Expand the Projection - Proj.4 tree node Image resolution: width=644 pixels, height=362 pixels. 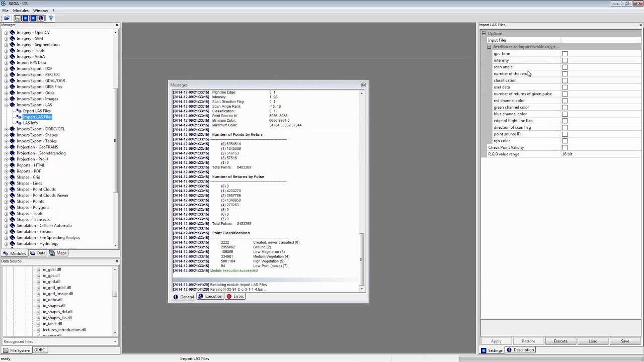[6, 159]
